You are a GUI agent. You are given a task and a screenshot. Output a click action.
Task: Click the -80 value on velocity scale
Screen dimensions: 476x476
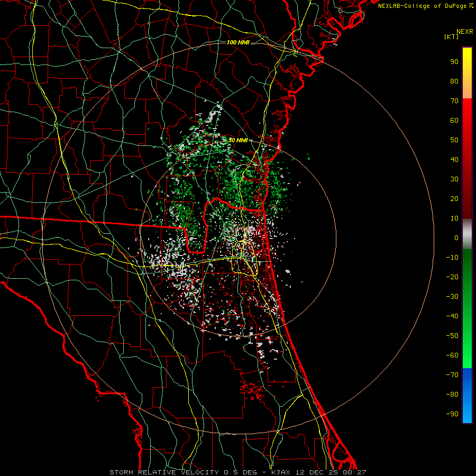point(452,395)
